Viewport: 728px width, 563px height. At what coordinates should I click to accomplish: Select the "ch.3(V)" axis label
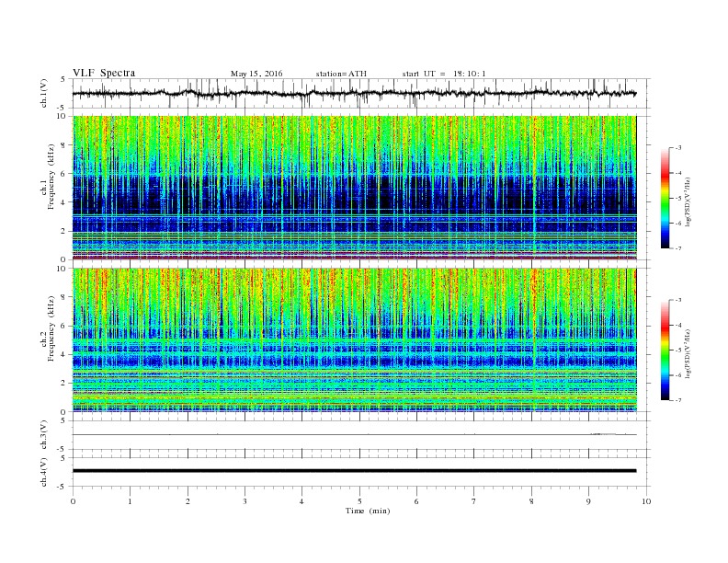[43, 435]
